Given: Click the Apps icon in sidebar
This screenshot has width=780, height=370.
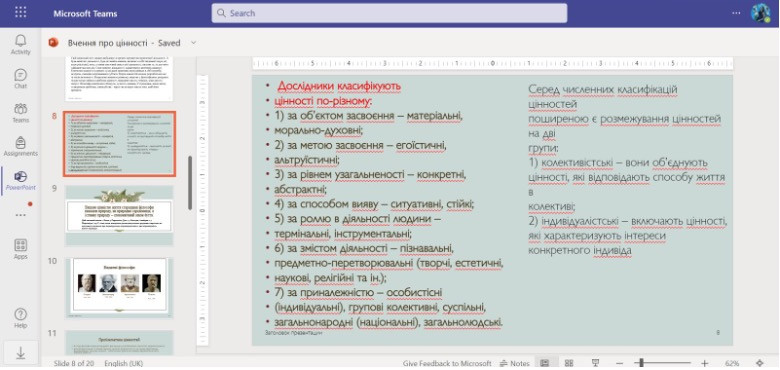Looking at the screenshot, I should (x=20, y=249).
